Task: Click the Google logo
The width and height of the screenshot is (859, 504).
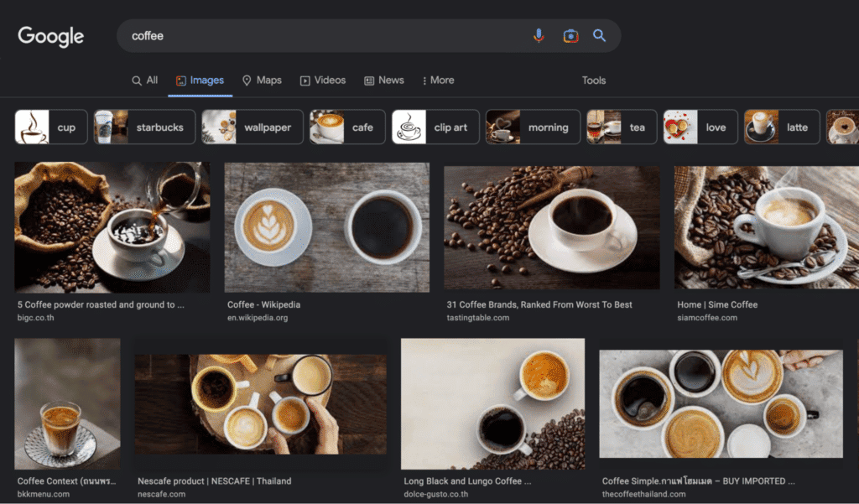Action: tap(50, 36)
